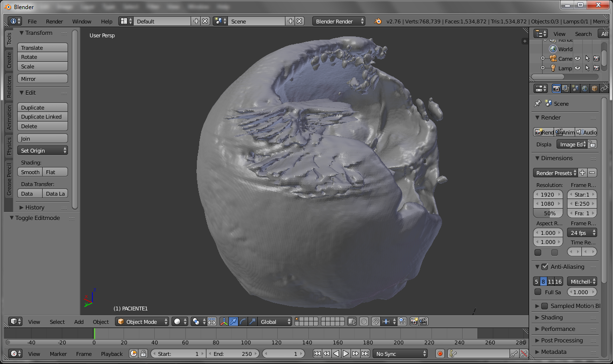Screen dimensions: 613x364
Task: Open the No Sync dropdown
Action: [400, 354]
